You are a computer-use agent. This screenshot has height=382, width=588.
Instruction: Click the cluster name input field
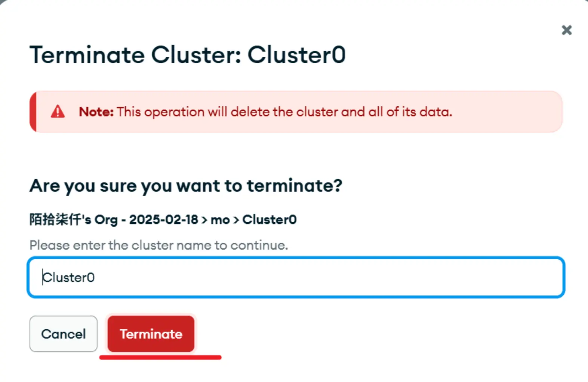click(x=295, y=277)
